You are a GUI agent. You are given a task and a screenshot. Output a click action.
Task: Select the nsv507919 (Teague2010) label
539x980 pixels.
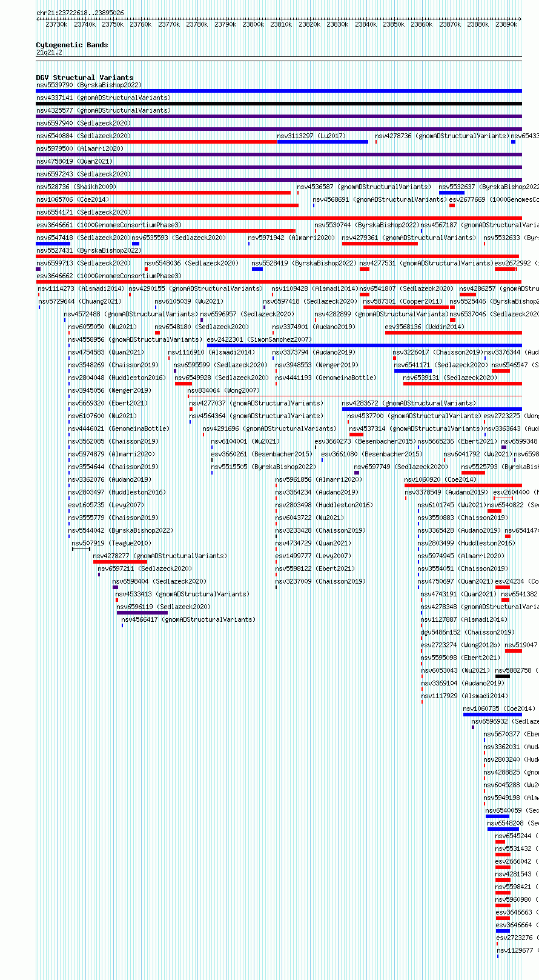tap(111, 543)
